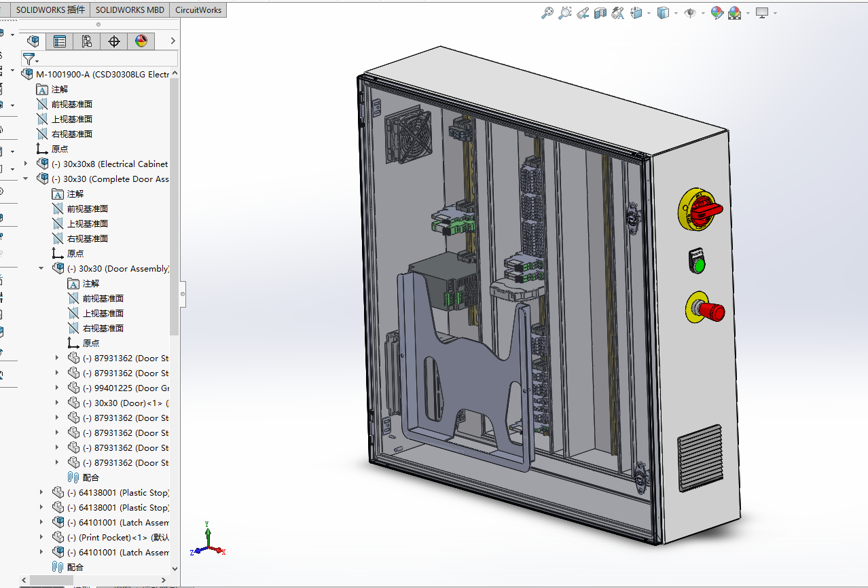Click the part icon beside 99401225
868x588 pixels.
(x=74, y=388)
